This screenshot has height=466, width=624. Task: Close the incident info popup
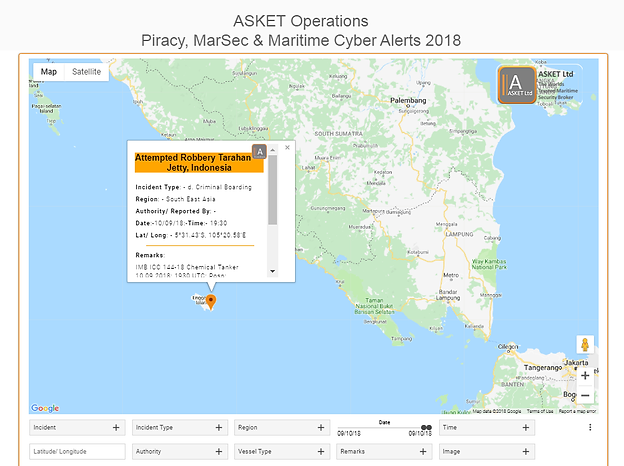[x=287, y=148]
